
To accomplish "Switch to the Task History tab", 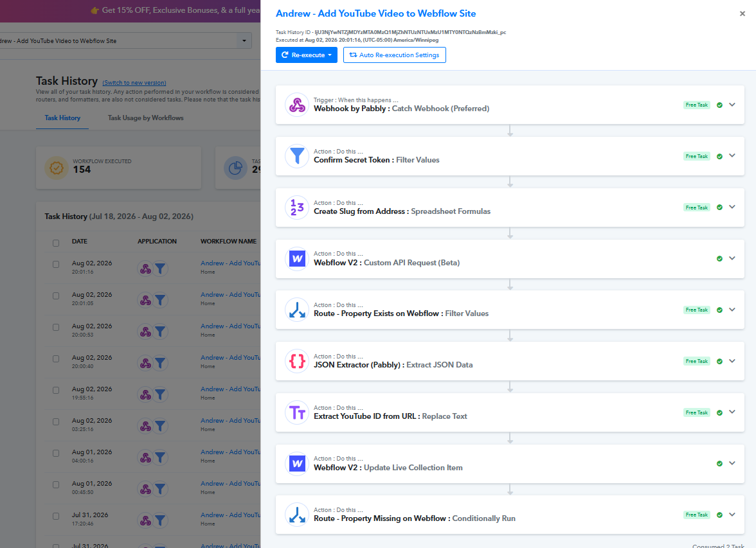I will [62, 118].
